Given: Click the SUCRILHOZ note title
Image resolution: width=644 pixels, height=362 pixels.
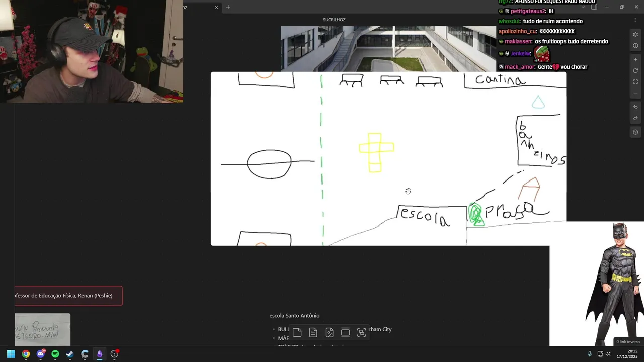Looking at the screenshot, I should 334,20.
